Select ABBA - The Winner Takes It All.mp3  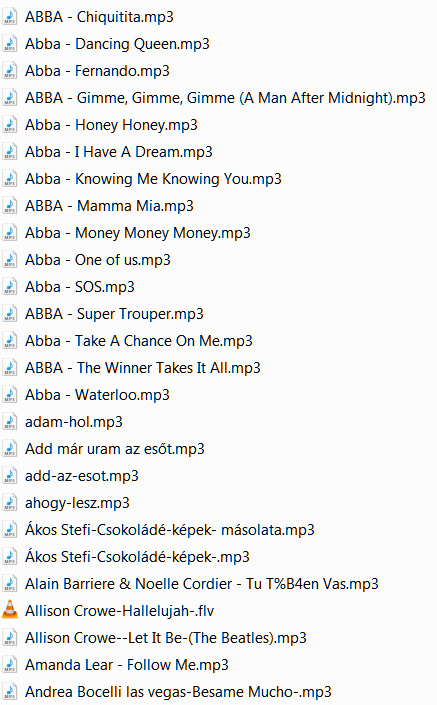[143, 368]
